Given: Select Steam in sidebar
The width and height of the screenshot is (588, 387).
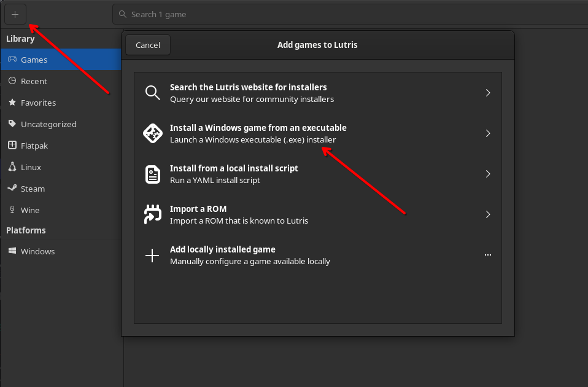Looking at the screenshot, I should click(61, 189).
